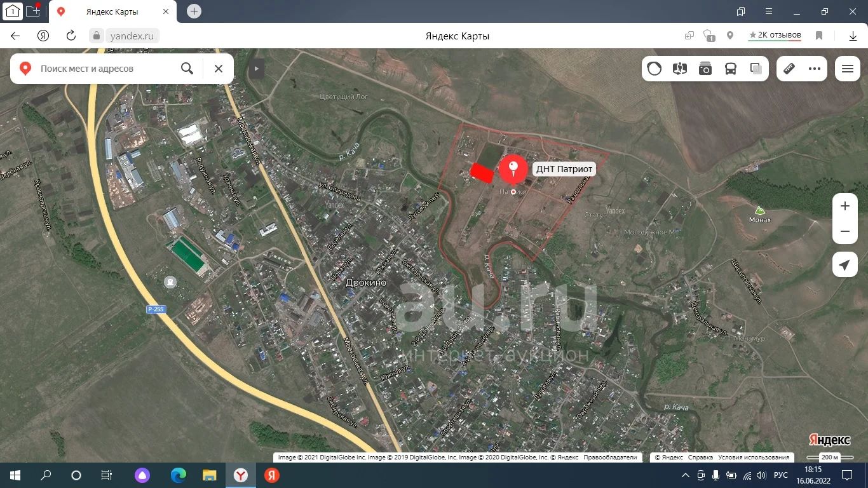Show hidden system tray icons
This screenshot has width=868, height=488.
click(685, 475)
